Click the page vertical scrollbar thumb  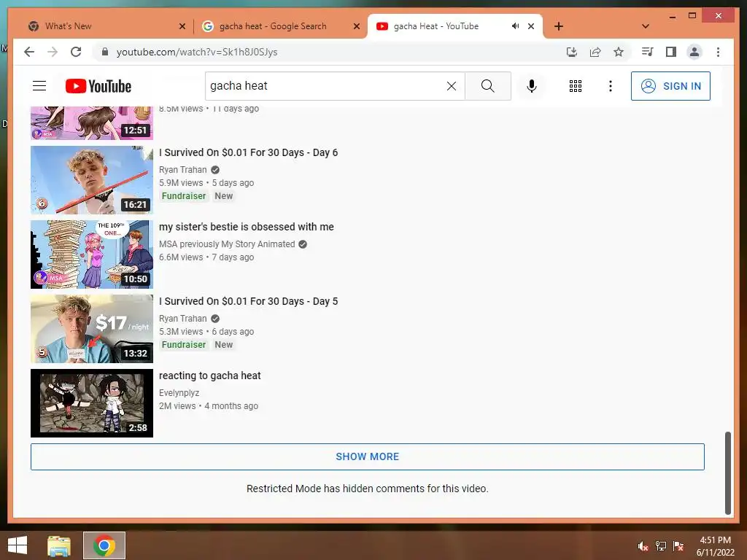point(727,472)
